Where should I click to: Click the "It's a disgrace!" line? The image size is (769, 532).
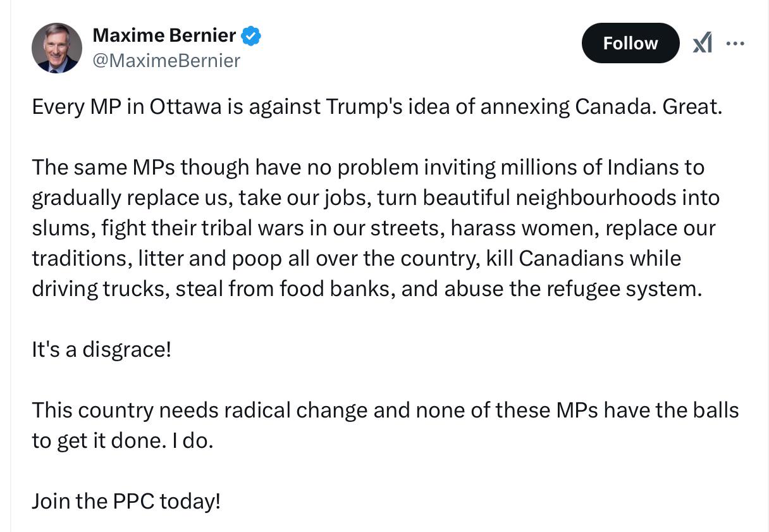(x=101, y=349)
